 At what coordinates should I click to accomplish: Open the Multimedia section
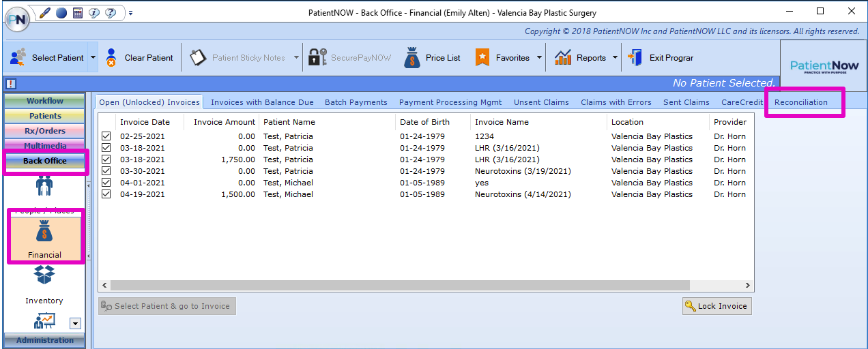pos(45,146)
